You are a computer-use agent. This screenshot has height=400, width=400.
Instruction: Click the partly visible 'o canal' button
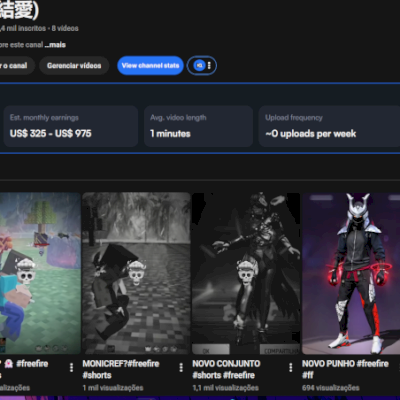[17, 66]
